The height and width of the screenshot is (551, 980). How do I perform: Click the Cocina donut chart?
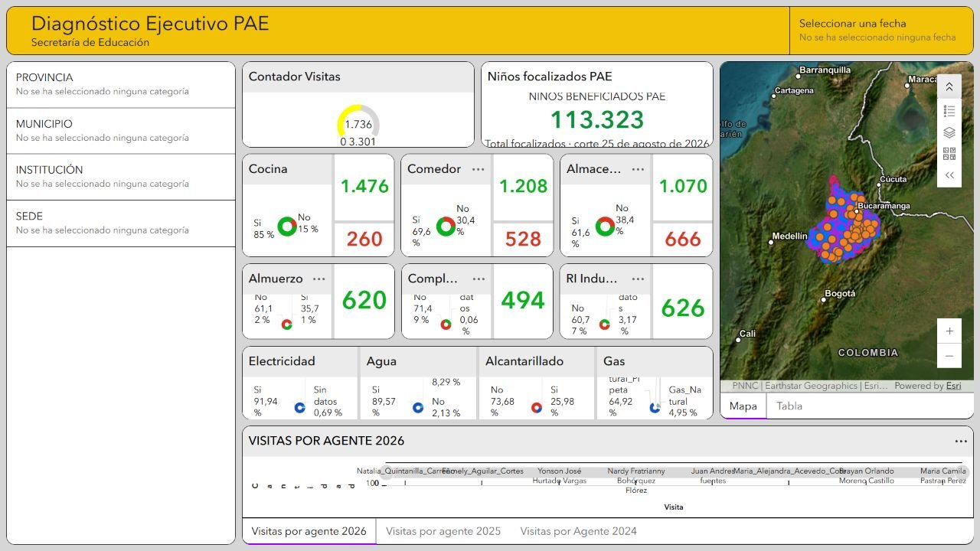pyautogui.click(x=288, y=226)
